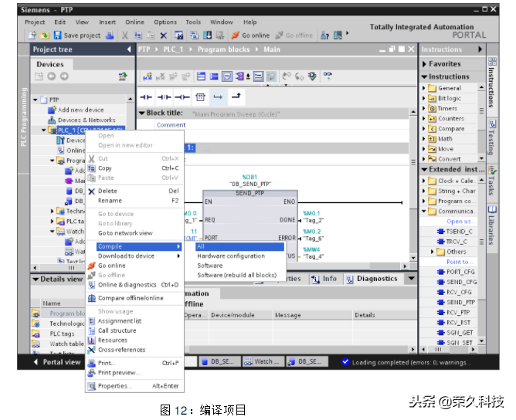516x420 pixels.
Task: Select Compile All submenu entry
Action: [240, 246]
